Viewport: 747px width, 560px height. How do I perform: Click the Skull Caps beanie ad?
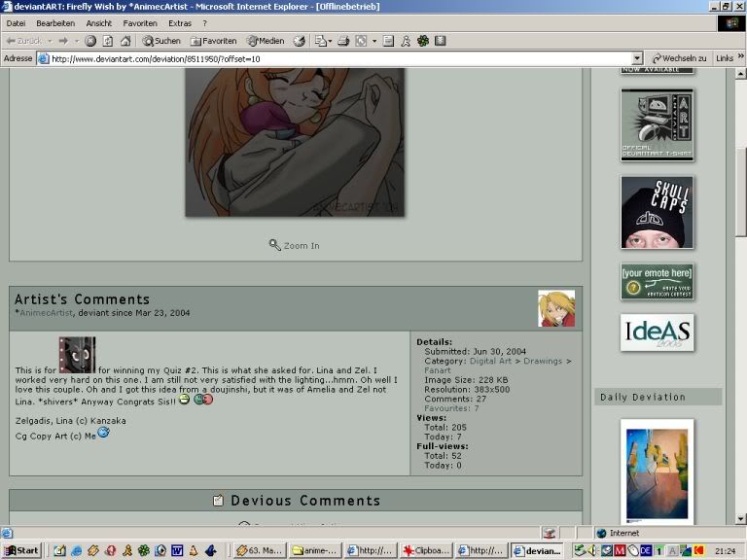657,212
